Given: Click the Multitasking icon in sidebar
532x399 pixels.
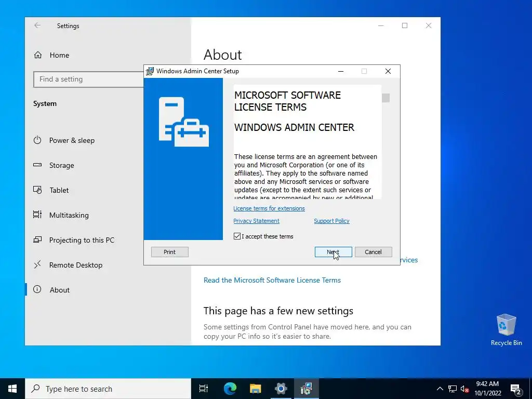Looking at the screenshot, I should (37, 215).
